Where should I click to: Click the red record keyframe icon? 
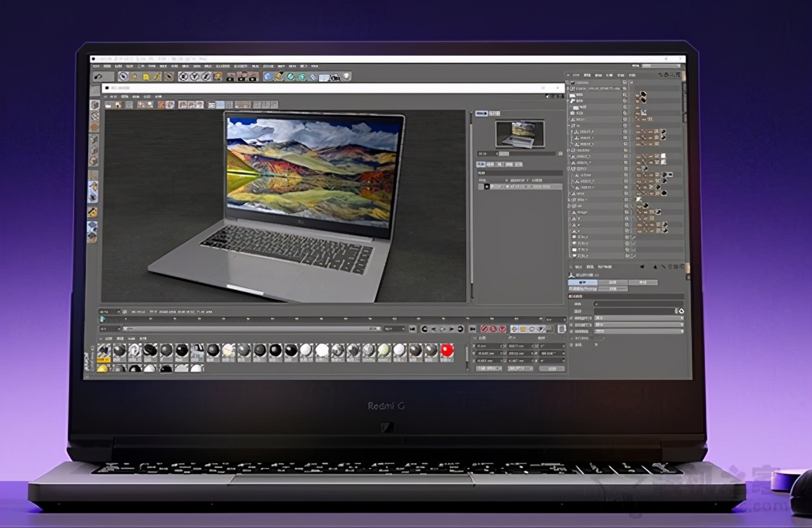coord(484,329)
